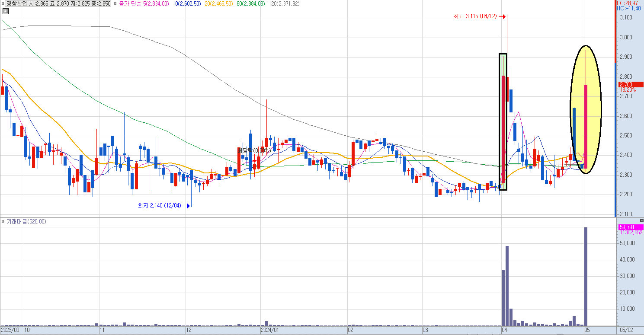644x335 pixels.
Task: Click the 18.20% change rate label
Action: pyautogui.click(x=628, y=89)
